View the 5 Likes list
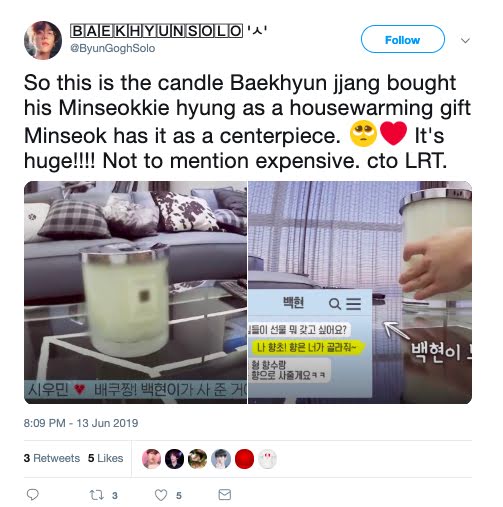 tap(105, 458)
